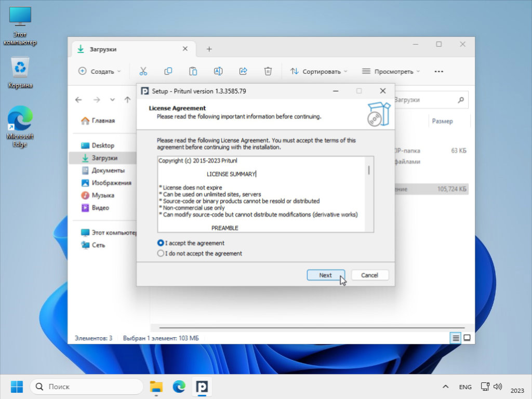Click Explorer forward arrow
Screen dimensions: 532x399
coord(97,100)
